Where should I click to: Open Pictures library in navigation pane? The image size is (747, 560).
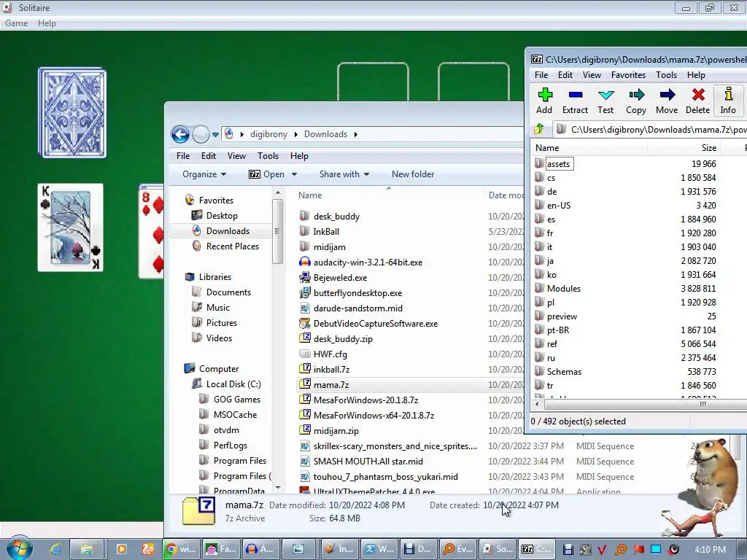(221, 323)
